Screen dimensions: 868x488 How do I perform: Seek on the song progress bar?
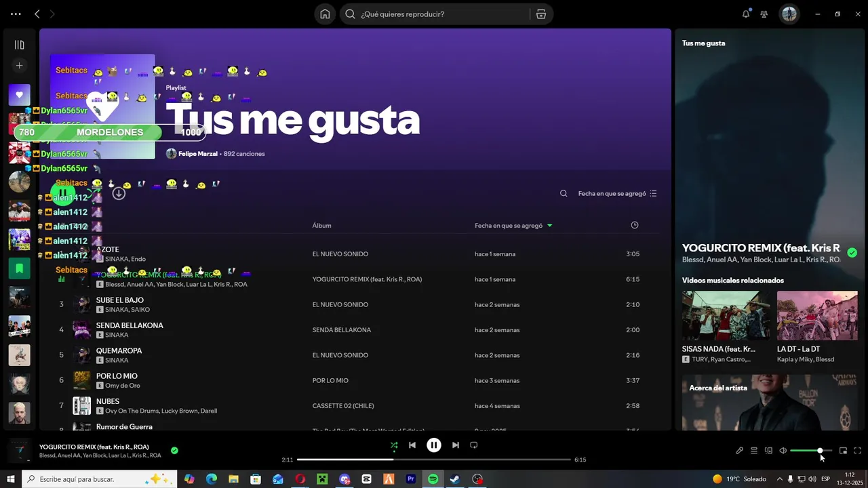click(434, 460)
